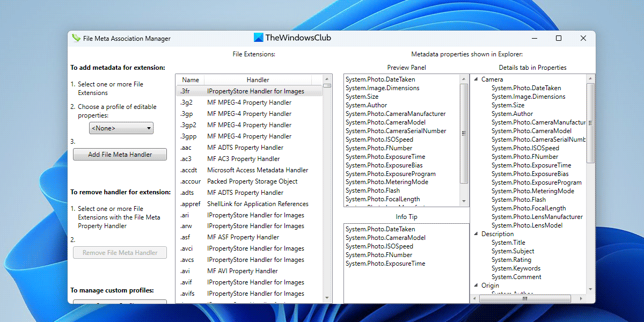Collapse the Origin tree node
This screenshot has width=644, height=322.
(475, 286)
